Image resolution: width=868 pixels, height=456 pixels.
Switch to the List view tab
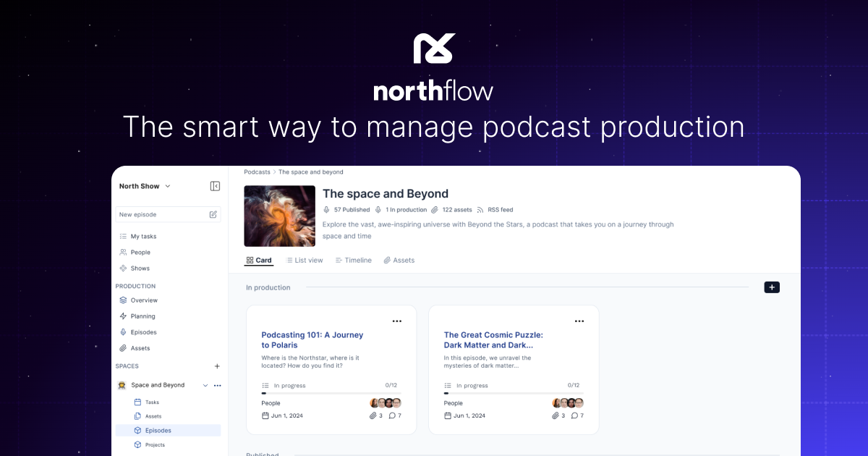tap(305, 260)
